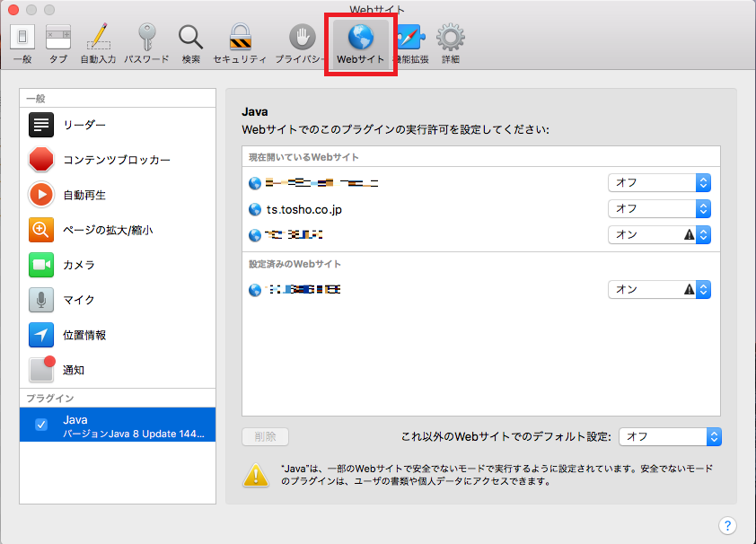This screenshot has width=756, height=544.
Task: Open the default setting dropdown for other websites
Action: [x=671, y=437]
